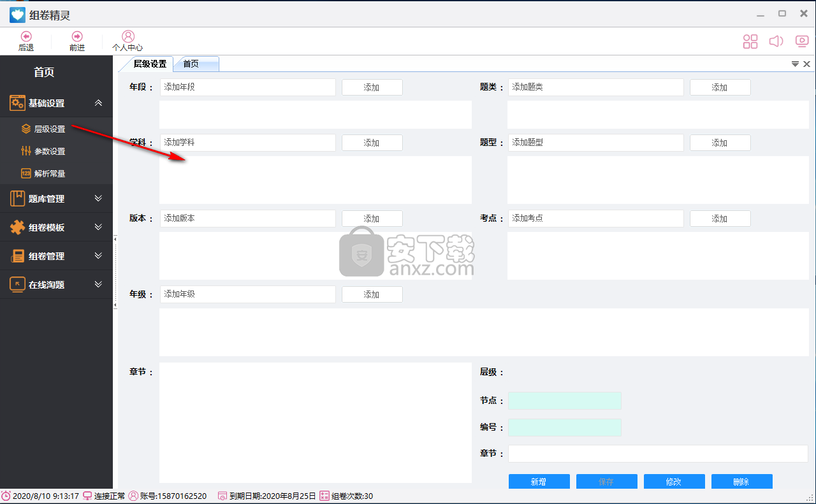Click the blue 删除 button

[x=742, y=482]
